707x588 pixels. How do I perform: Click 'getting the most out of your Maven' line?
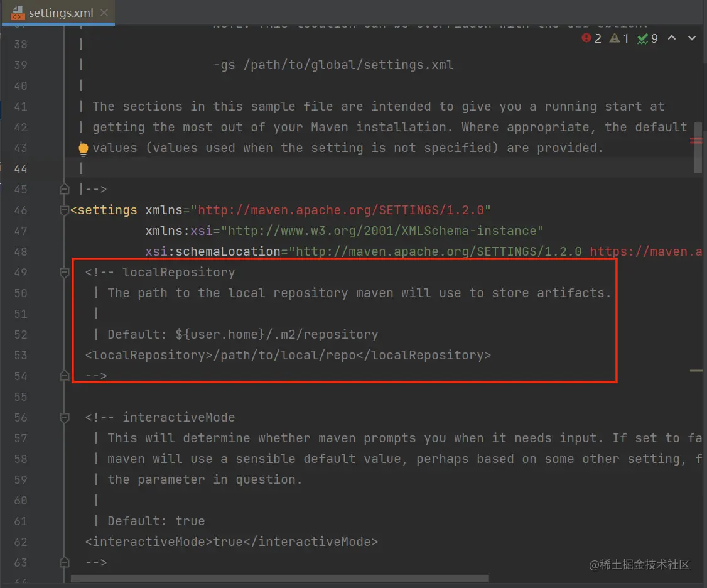(x=389, y=128)
